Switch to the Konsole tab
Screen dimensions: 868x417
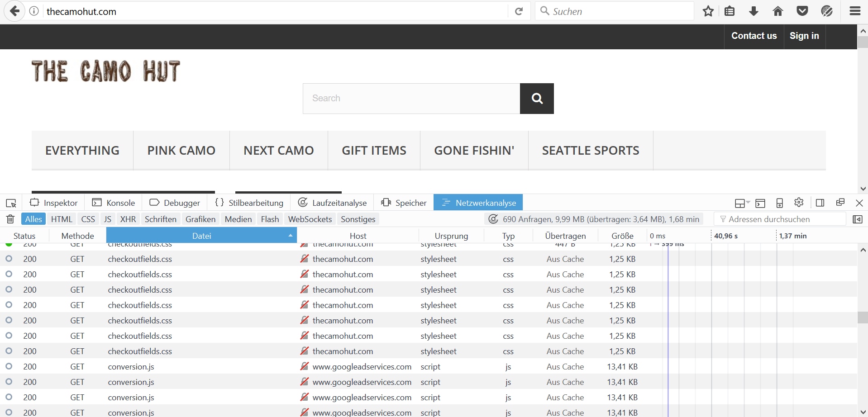[114, 203]
